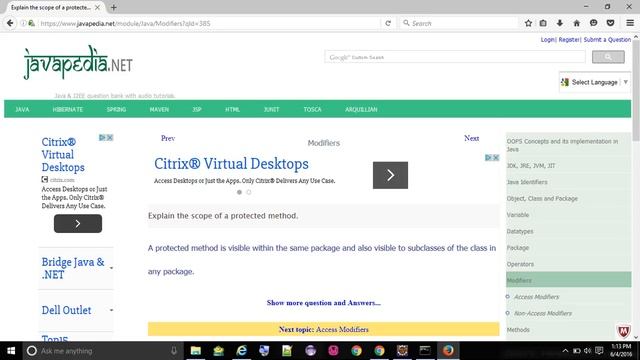Reload the page with the refresh icon

click(x=388, y=23)
